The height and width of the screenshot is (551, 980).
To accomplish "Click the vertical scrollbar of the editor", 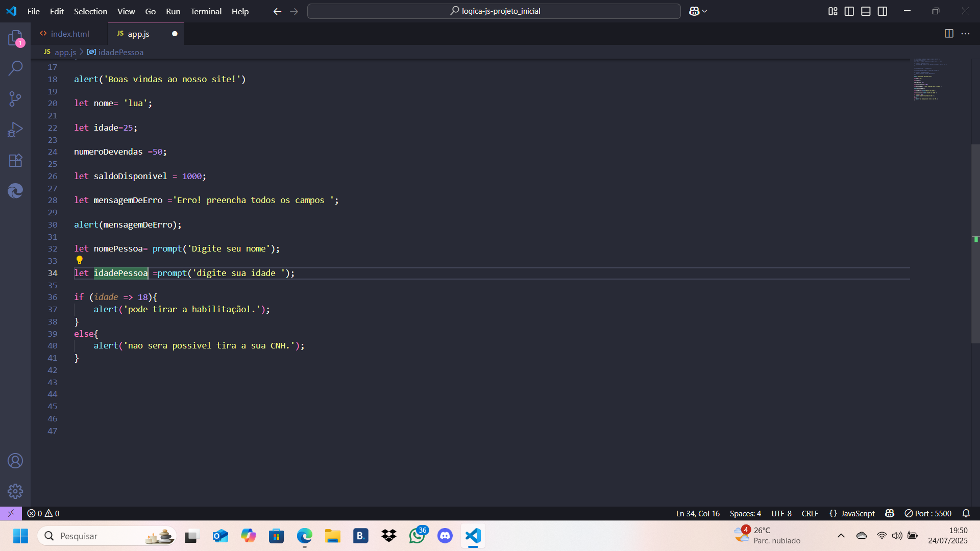I will click(975, 244).
